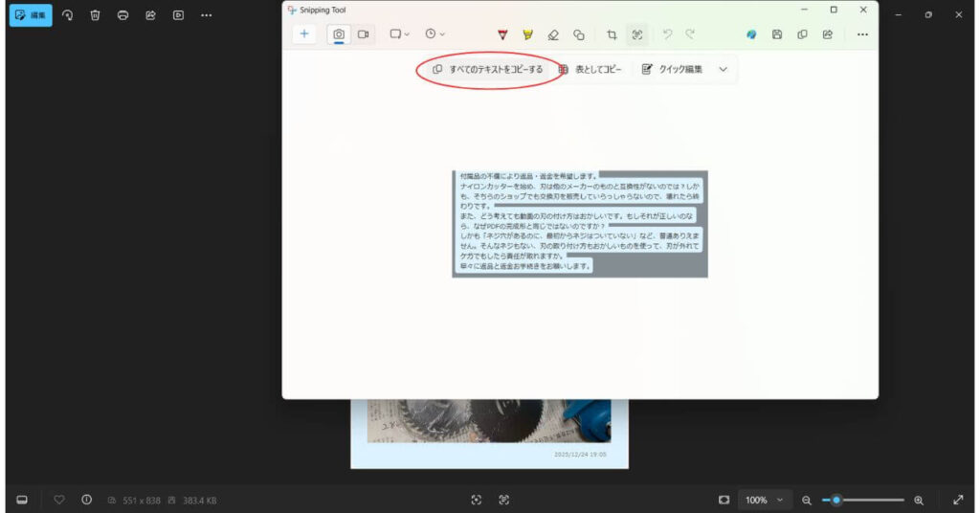The width and height of the screenshot is (980, 513).
Task: Click the 383.4 KB file size text
Action: click(x=199, y=501)
